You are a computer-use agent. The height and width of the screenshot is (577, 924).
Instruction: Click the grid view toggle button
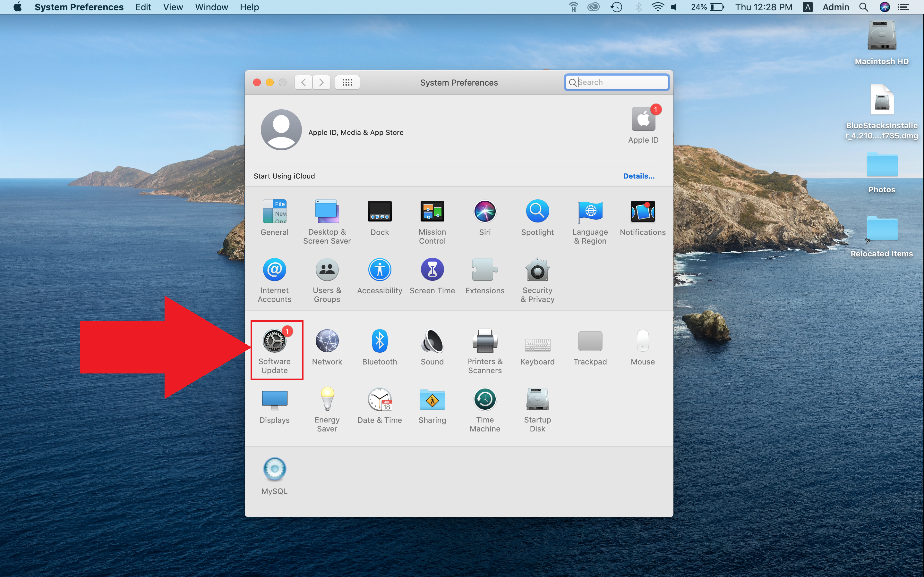click(346, 82)
